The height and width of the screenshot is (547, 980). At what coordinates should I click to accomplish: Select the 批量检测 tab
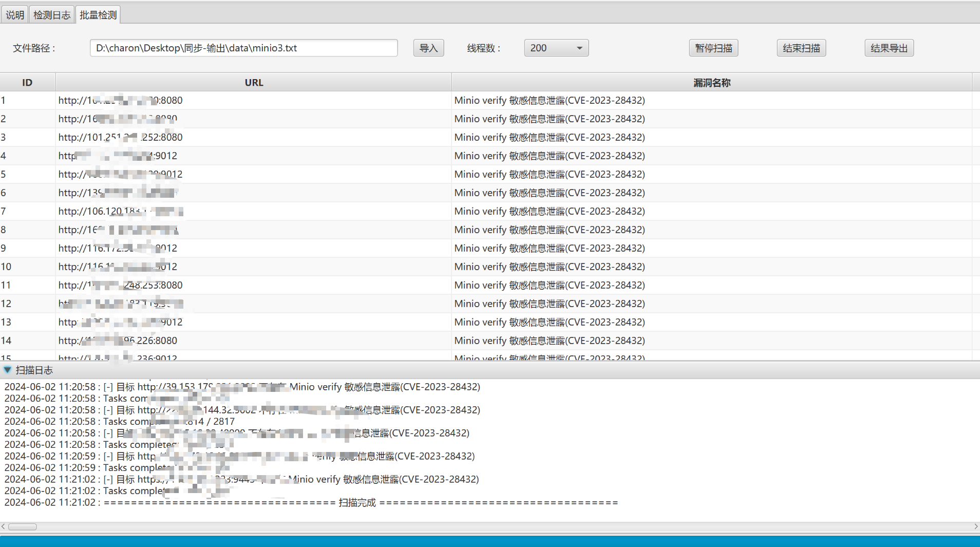pos(98,15)
